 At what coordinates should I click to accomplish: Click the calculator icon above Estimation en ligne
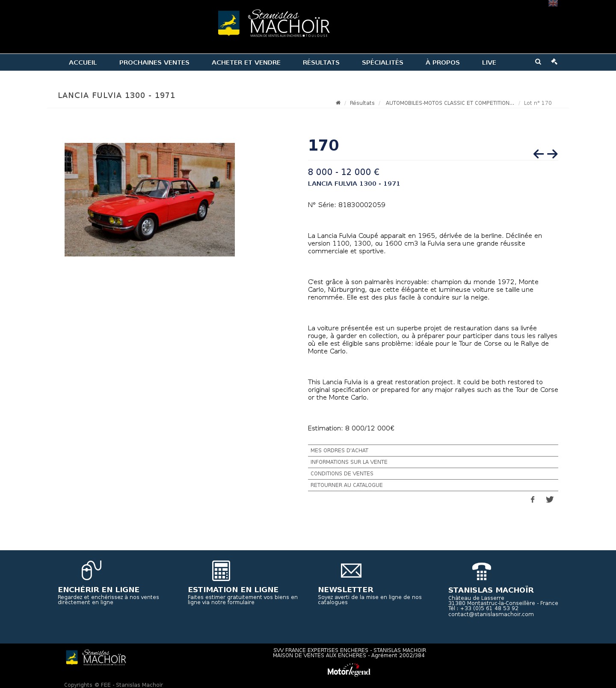coord(221,571)
